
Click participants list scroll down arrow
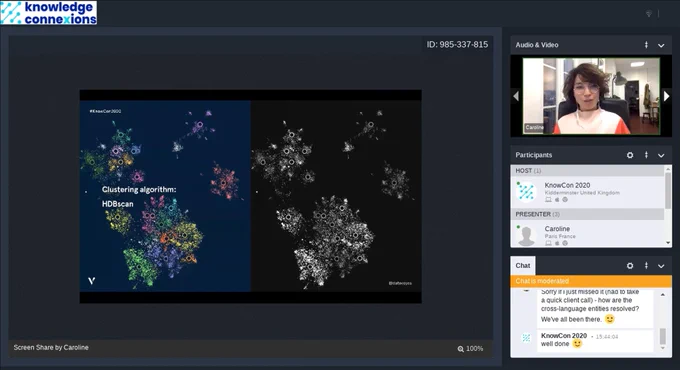[668, 243]
